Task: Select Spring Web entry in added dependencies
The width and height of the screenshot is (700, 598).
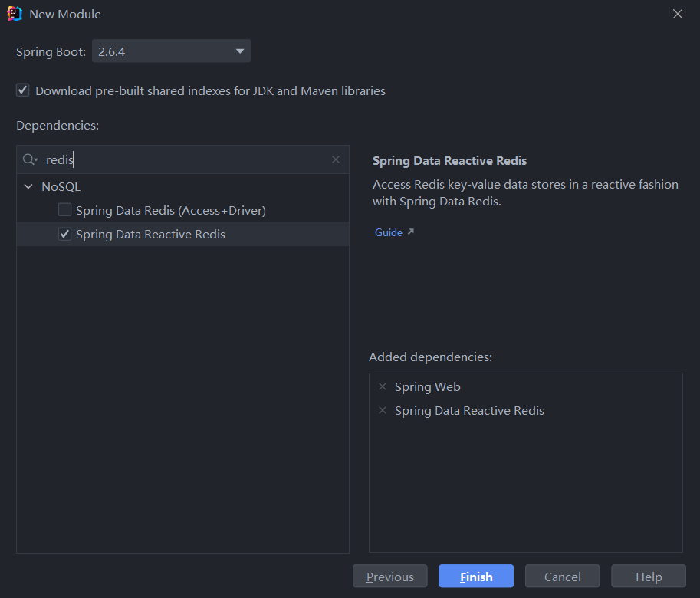Action: pos(427,386)
